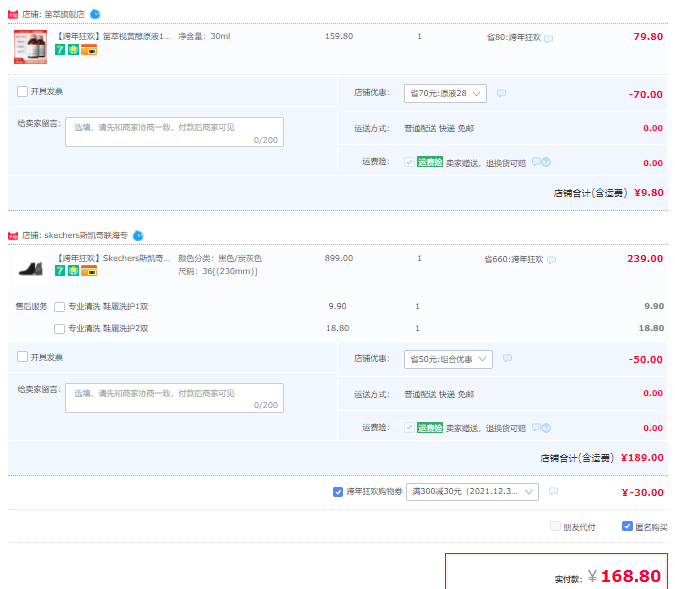Screen dimensions: 675x589
Task: Open skechers斯凯奇联海专 shop link
Action: 86,236
